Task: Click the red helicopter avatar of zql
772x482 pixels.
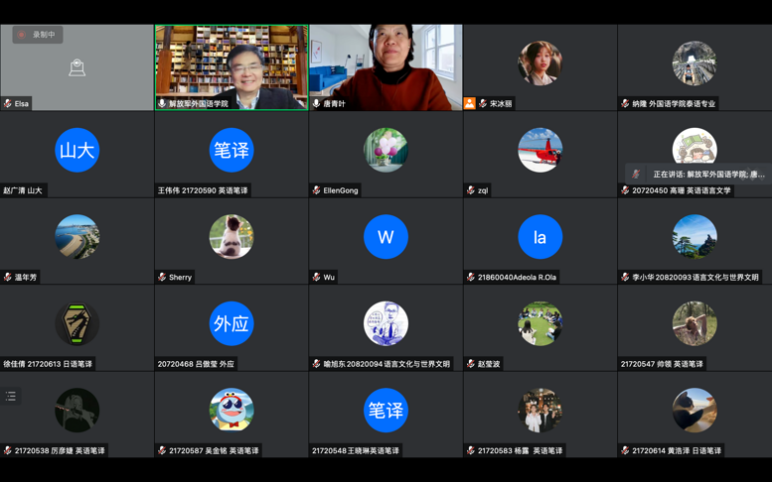Action: tap(540, 150)
